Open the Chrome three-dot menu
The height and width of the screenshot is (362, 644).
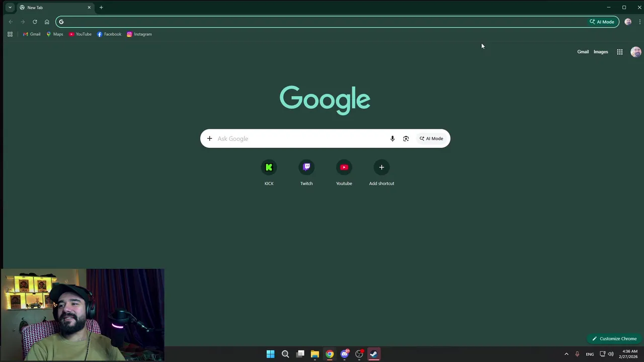click(639, 22)
